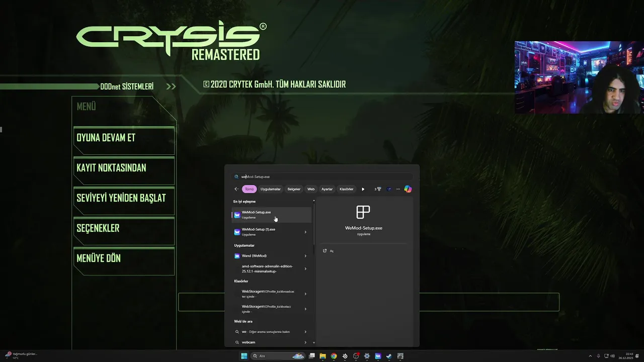Launch File Explorer from the taskbar
This screenshot has width=644, height=362.
click(x=323, y=356)
